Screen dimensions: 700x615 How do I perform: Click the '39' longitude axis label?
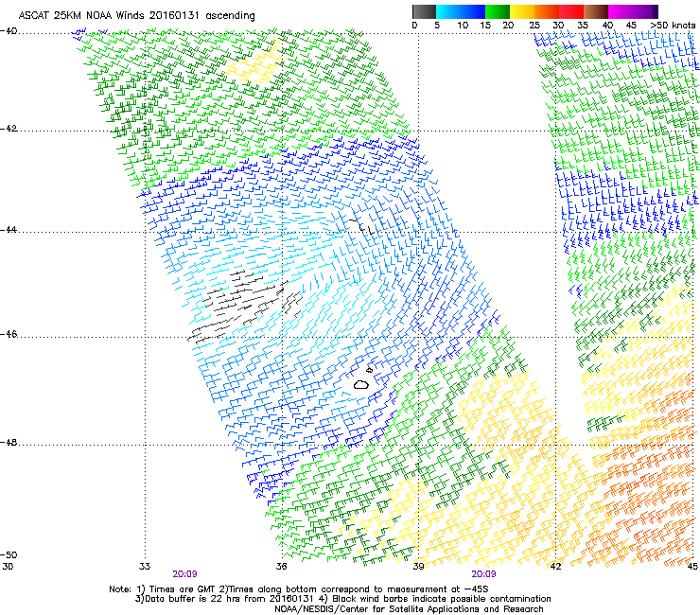click(x=418, y=567)
